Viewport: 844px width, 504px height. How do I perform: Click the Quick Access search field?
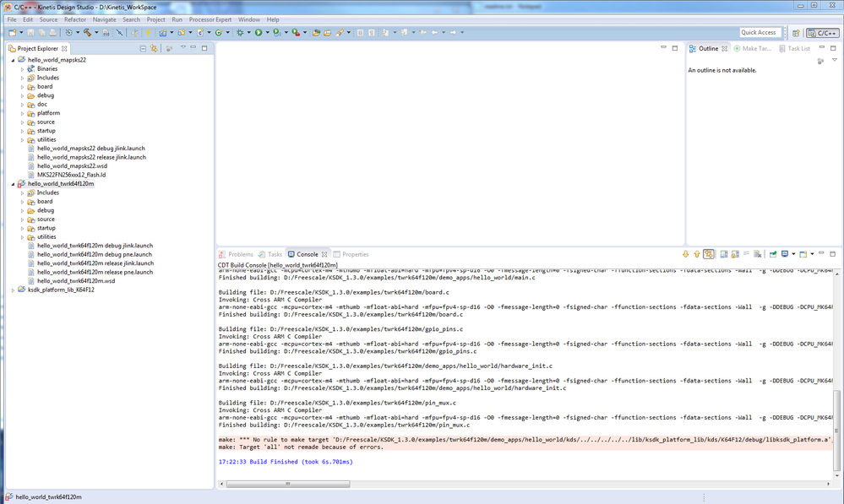[x=760, y=32]
